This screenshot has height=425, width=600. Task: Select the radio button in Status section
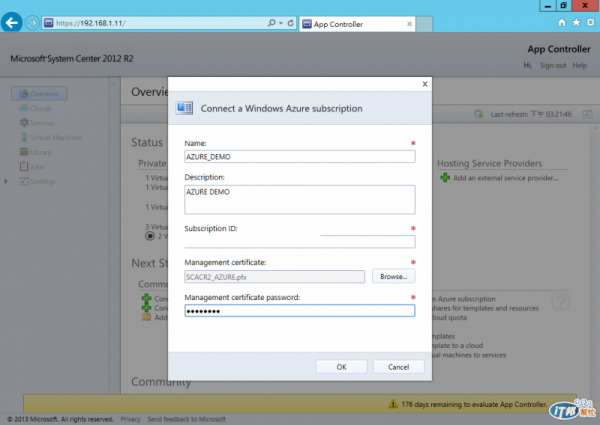click(150, 236)
